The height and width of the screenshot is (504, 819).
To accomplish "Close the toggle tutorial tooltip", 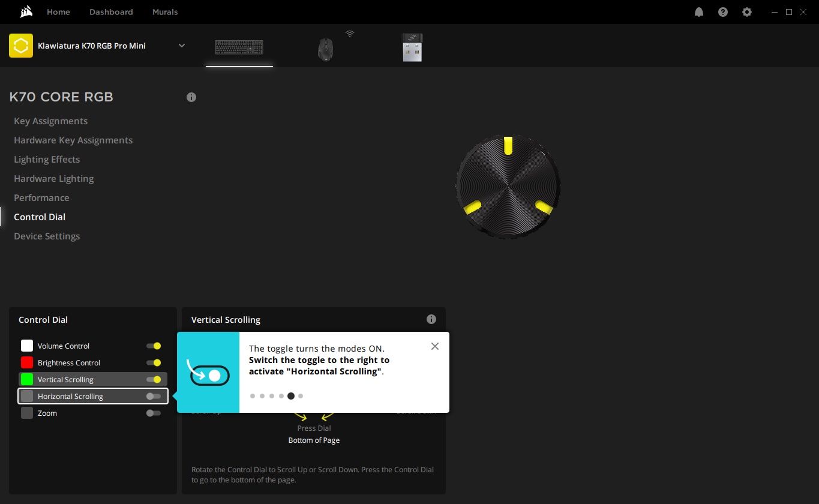I will (x=435, y=346).
